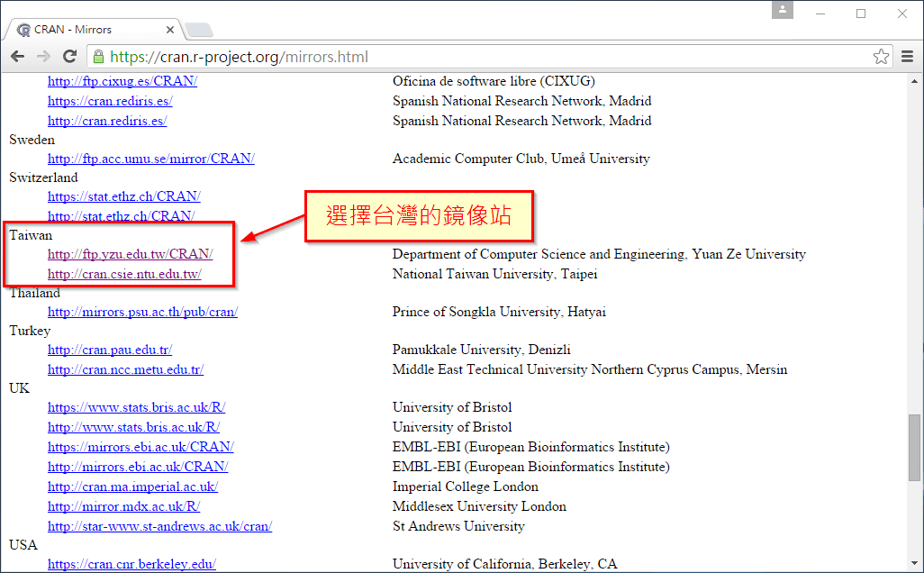Close the CRAN - Mirrors tab

tap(170, 30)
